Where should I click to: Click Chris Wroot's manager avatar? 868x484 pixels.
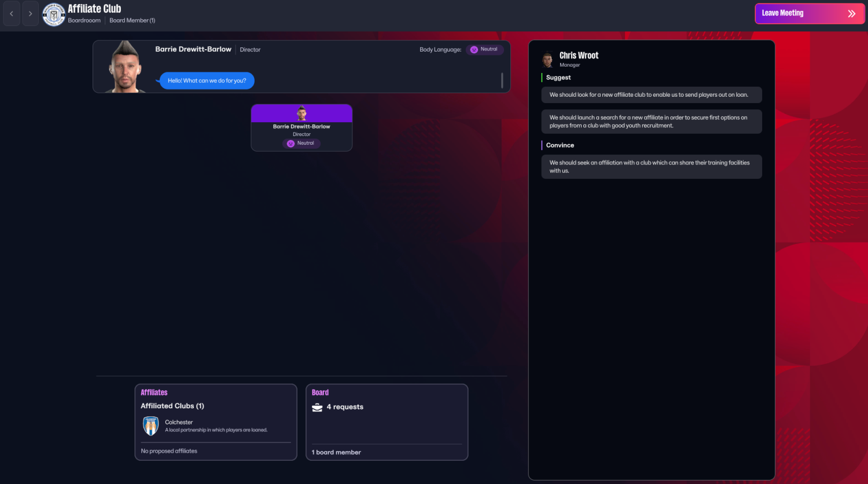click(547, 59)
